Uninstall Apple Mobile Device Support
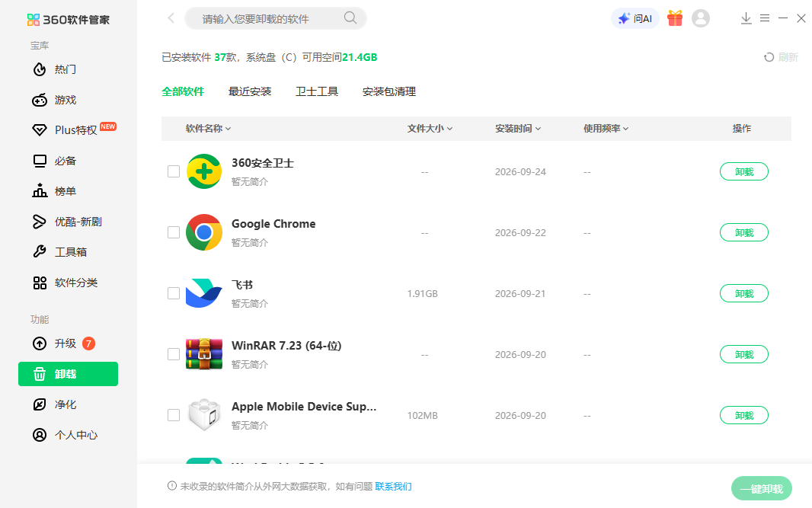Screen dimensions: 812x508 (744, 415)
